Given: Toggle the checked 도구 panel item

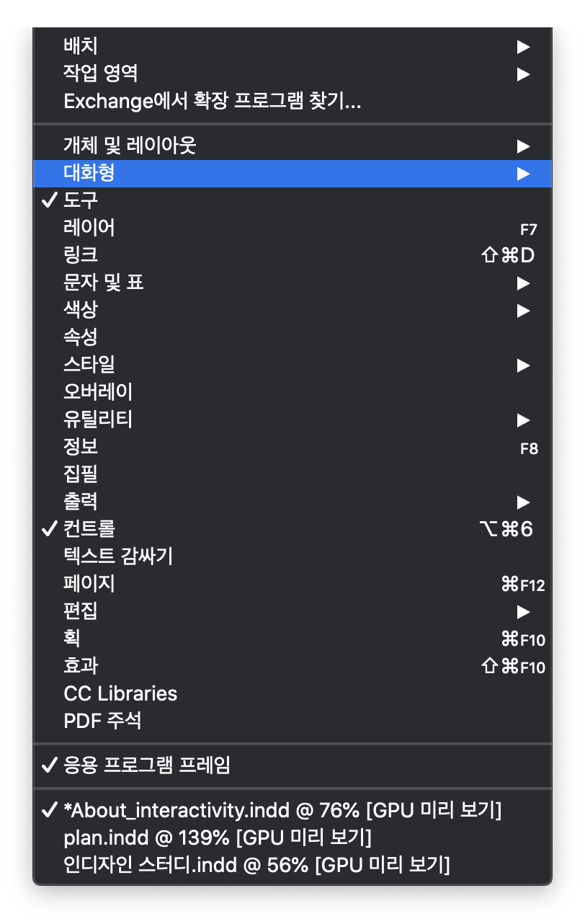Looking at the screenshot, I should (292, 201).
